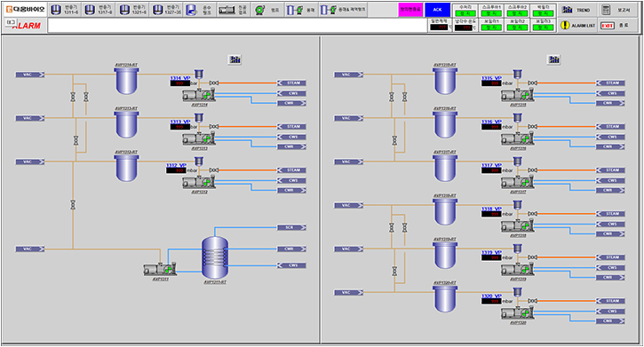Click the company logo at top left
The image size is (644, 347).
(x=25, y=10)
